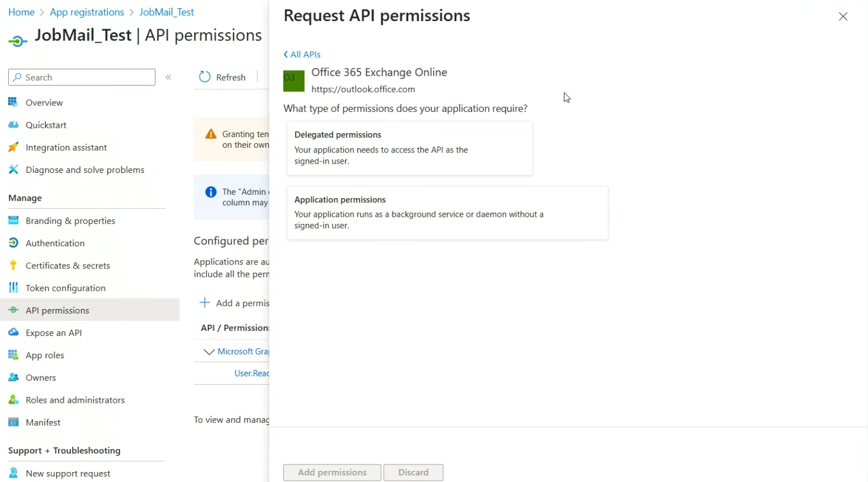Screen dimensions: 868x482
Task: Open Token configuration menu item
Action: (66, 288)
